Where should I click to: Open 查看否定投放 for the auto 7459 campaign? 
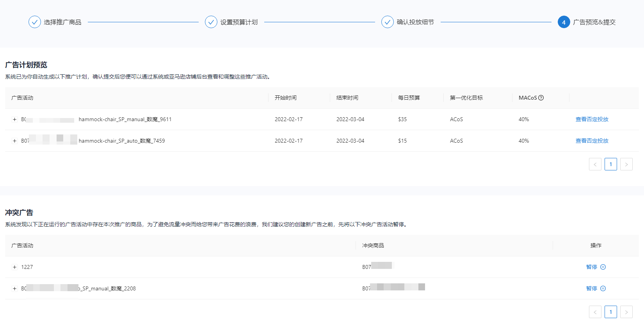[x=592, y=141]
